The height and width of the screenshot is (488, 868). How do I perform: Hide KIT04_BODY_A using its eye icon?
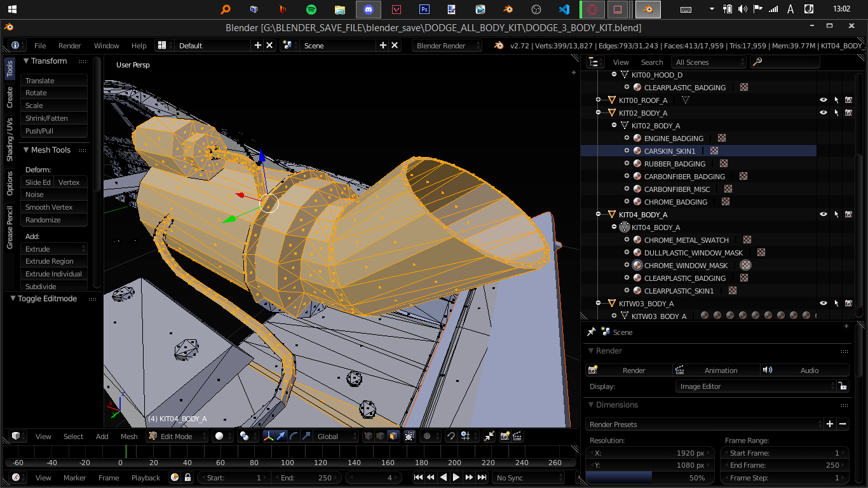tap(824, 214)
